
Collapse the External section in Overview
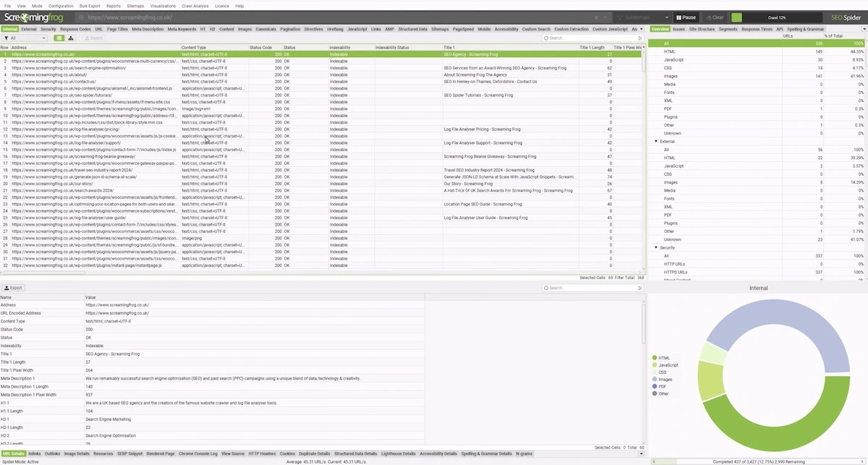point(656,141)
